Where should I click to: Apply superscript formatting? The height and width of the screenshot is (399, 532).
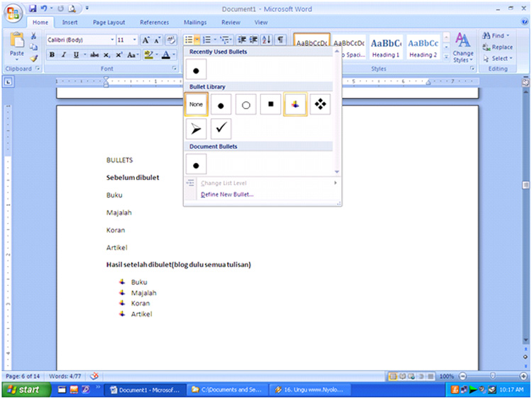[x=118, y=55]
